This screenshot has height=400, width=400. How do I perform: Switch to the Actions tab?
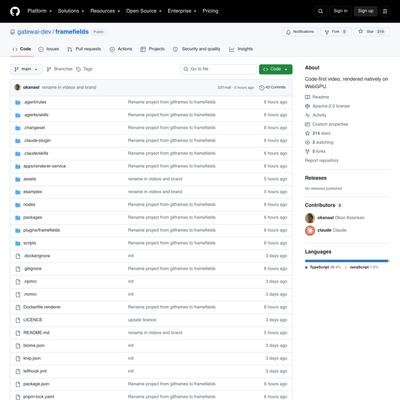point(121,49)
